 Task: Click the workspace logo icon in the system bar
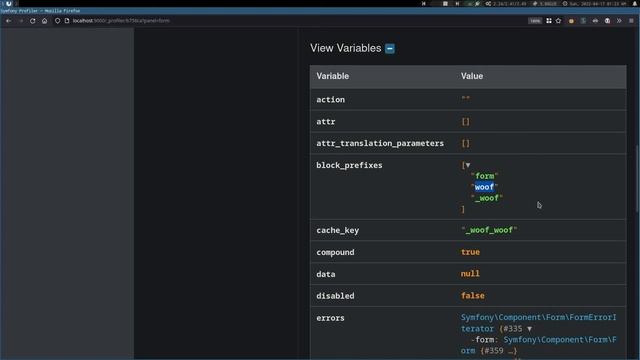click(x=9, y=3)
